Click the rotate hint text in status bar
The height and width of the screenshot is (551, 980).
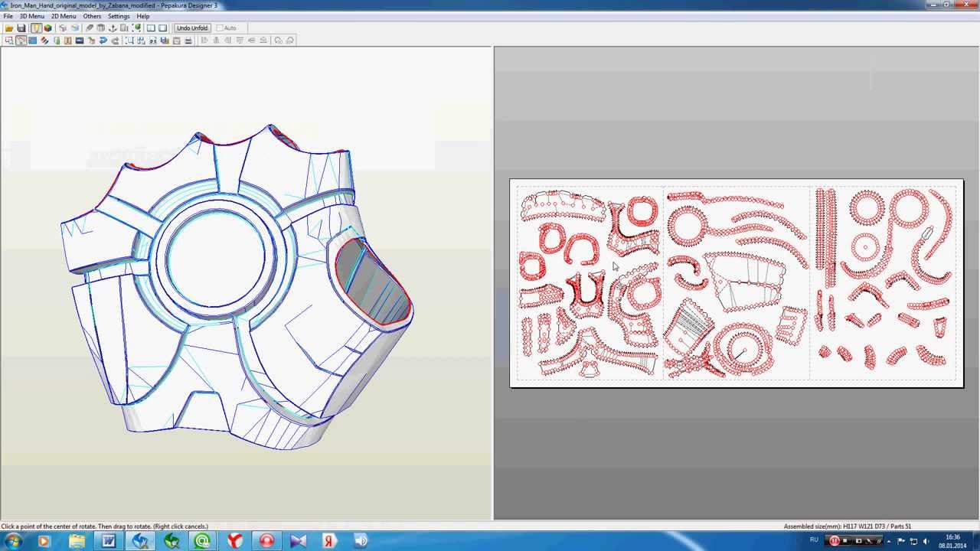(x=105, y=527)
